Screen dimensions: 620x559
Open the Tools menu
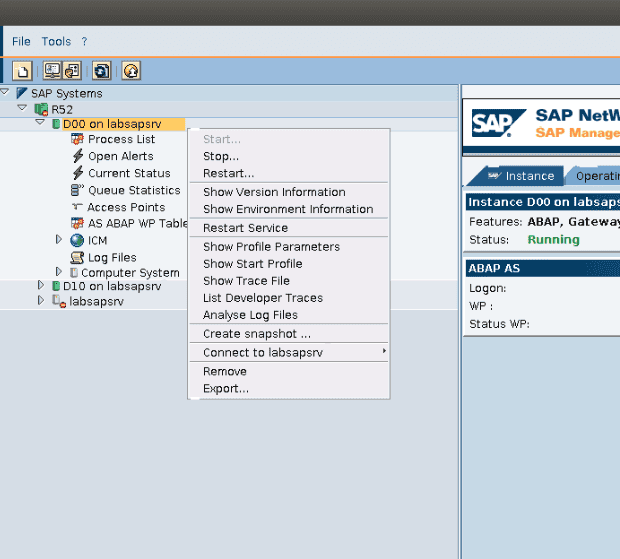click(x=56, y=42)
